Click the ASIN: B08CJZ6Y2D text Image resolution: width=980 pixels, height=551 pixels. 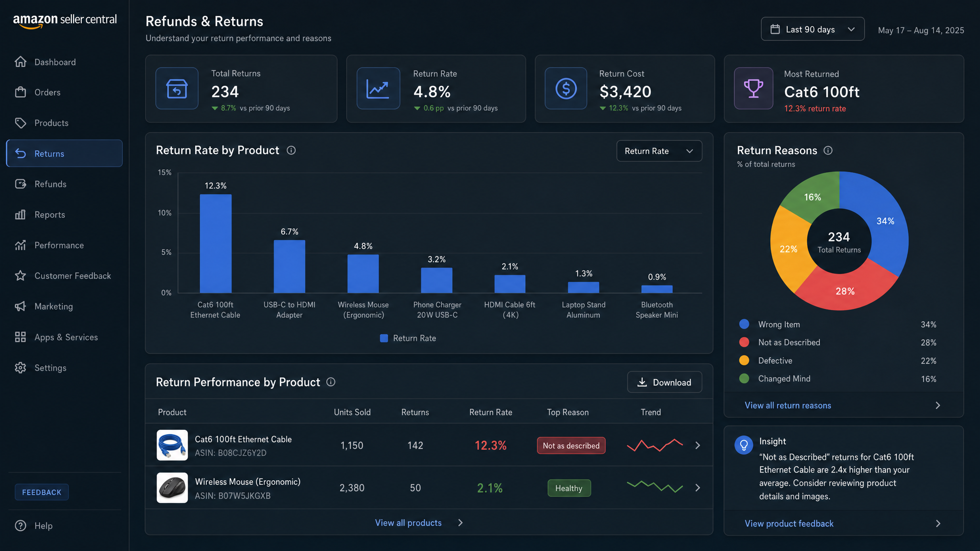point(231,453)
